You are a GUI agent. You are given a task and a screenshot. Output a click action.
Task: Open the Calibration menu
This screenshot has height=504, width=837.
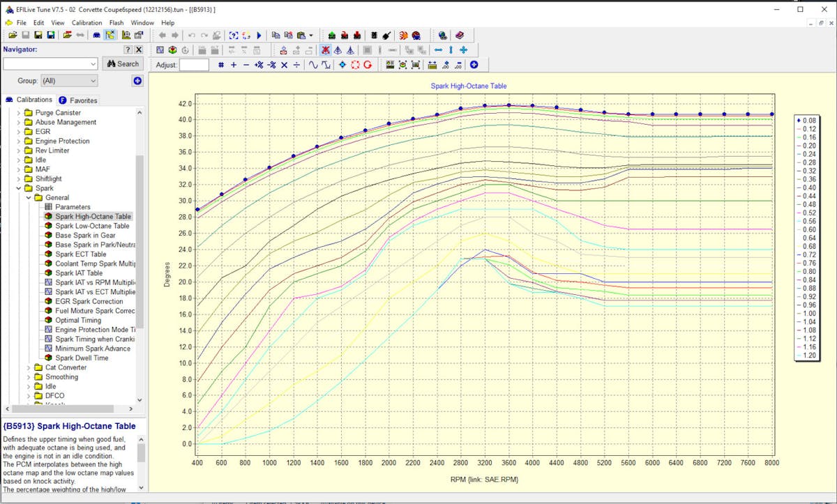click(86, 23)
